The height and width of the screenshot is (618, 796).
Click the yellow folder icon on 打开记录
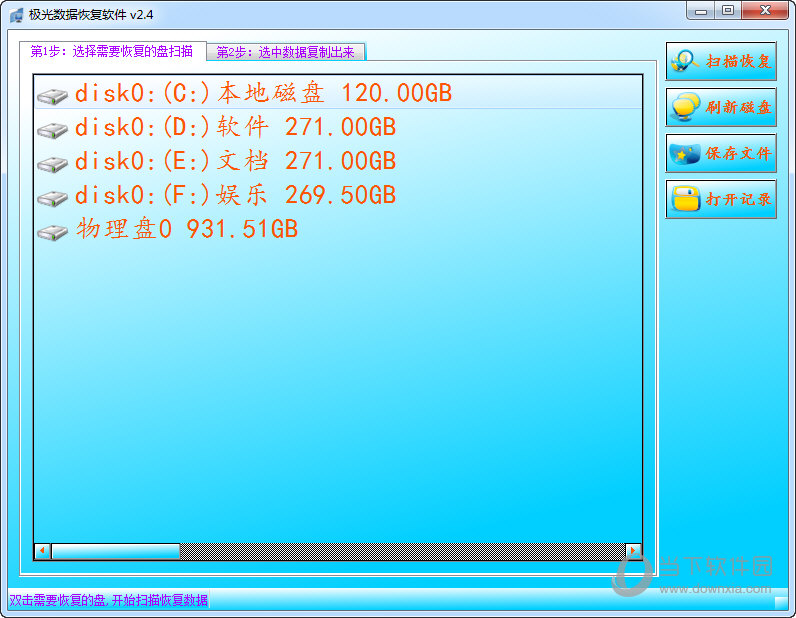[x=685, y=199]
